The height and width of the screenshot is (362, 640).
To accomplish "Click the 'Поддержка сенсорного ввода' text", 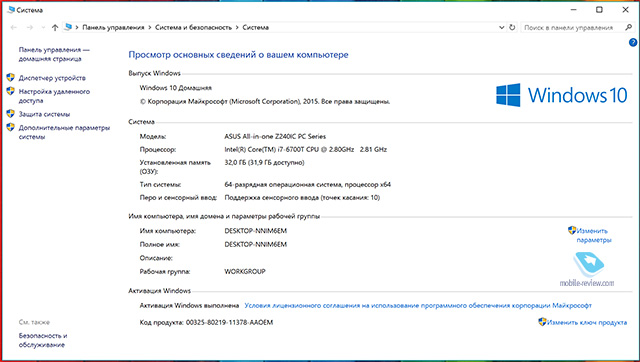I will pos(271,198).
